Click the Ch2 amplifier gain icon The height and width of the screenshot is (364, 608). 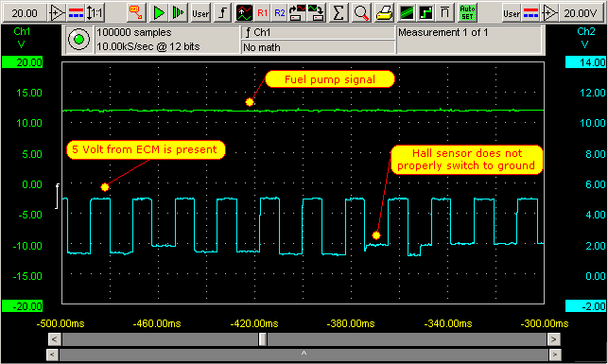coord(549,13)
